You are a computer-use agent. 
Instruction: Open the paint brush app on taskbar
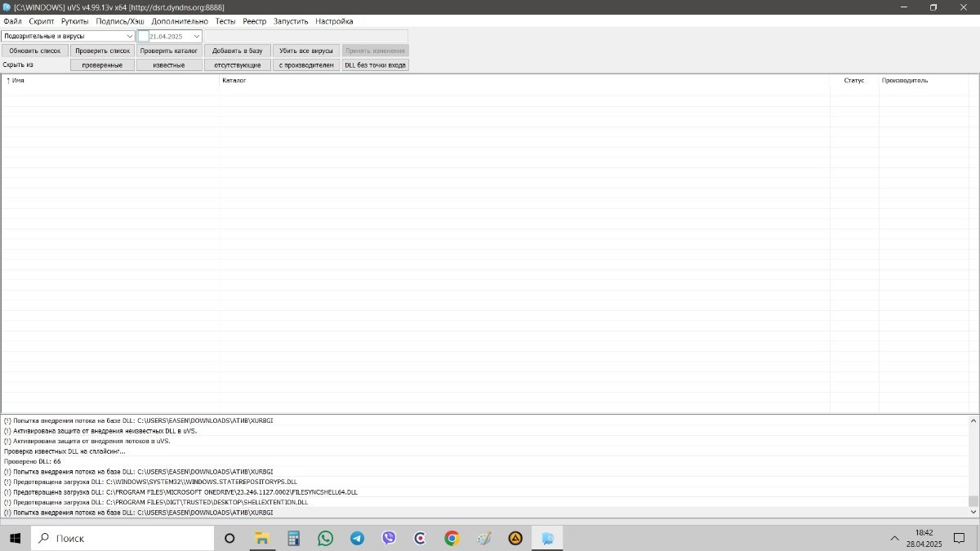[483, 538]
